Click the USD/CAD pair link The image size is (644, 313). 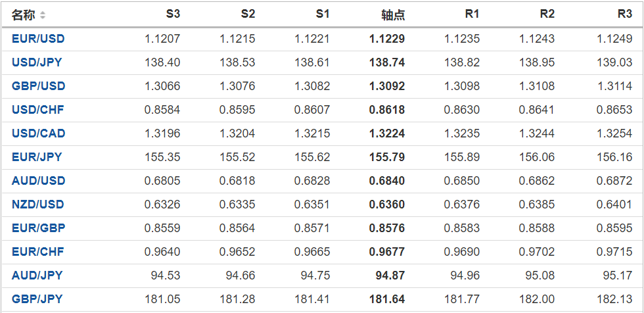coord(38,133)
